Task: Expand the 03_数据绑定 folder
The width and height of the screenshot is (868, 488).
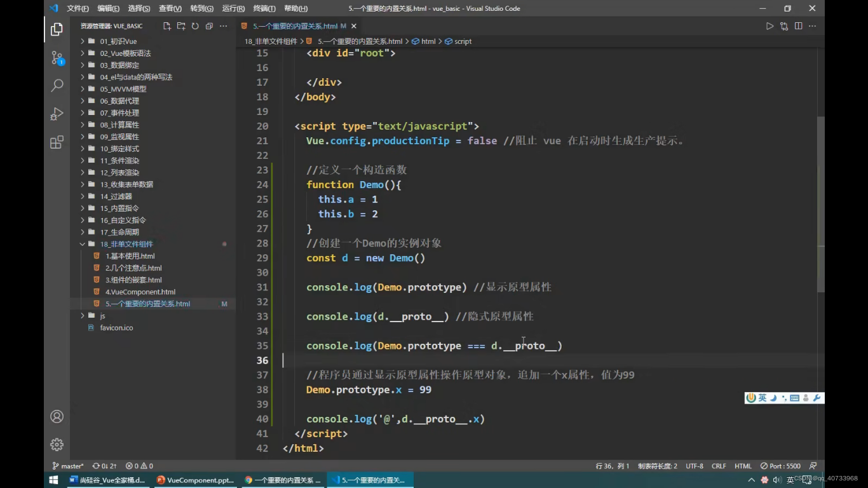Action: [x=153, y=65]
